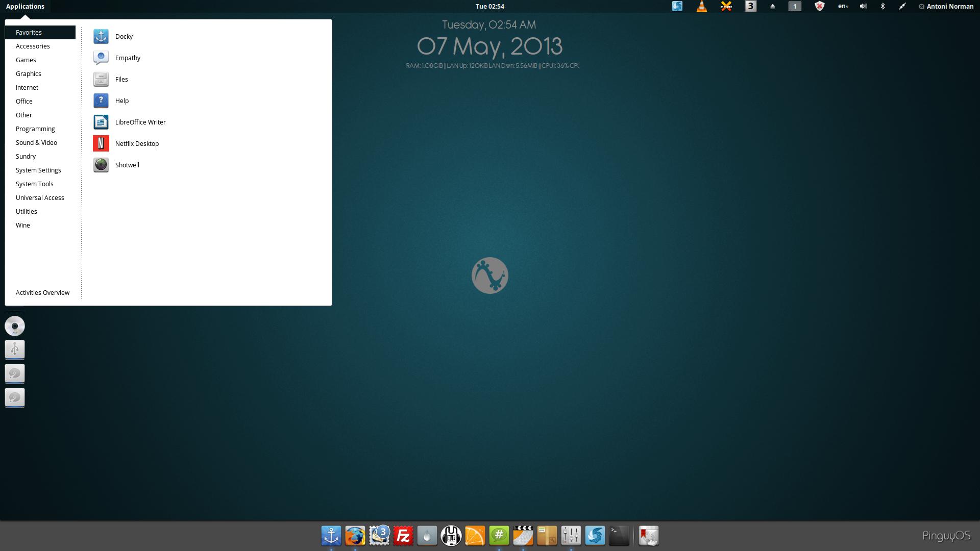980x551 pixels.
Task: Open the volume indicator menu
Action: pyautogui.click(x=863, y=7)
